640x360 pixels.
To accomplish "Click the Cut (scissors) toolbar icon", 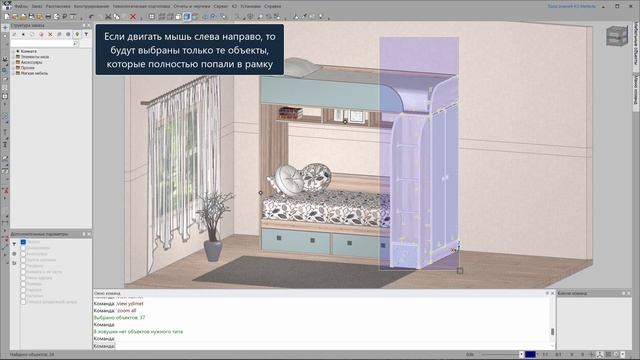I will 108,17.
